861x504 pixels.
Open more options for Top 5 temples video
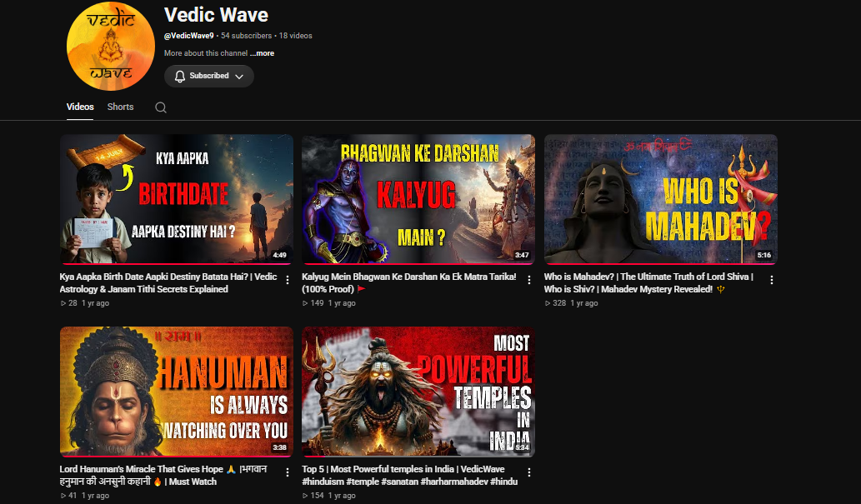click(528, 472)
